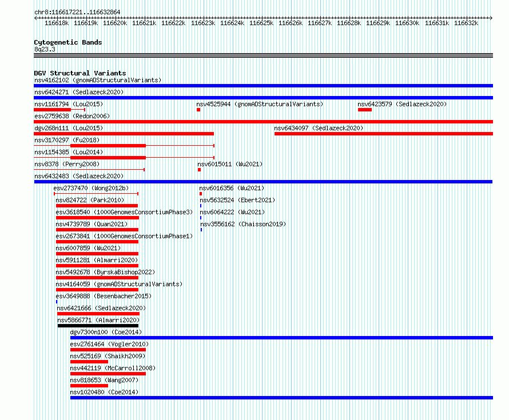Click the red bar under nsv824722
Image resolution: width=509 pixels, height=420 pixels.
pos(97,206)
